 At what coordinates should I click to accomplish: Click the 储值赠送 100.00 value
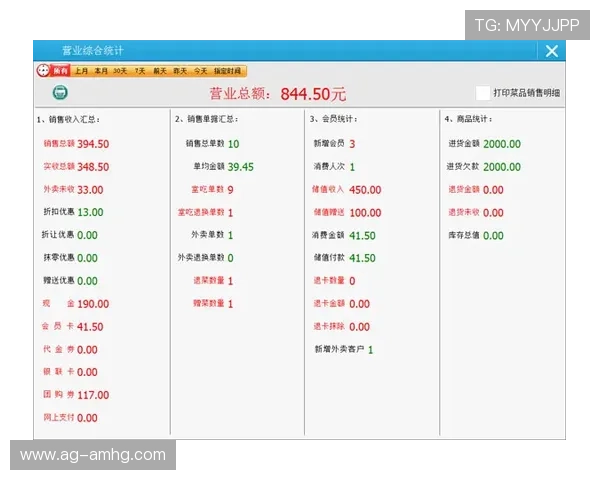(365, 212)
